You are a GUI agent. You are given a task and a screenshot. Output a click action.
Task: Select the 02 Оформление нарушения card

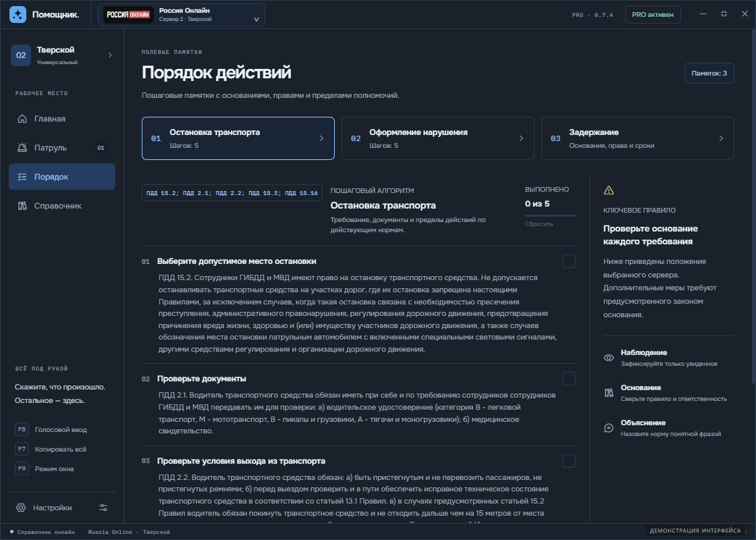438,138
